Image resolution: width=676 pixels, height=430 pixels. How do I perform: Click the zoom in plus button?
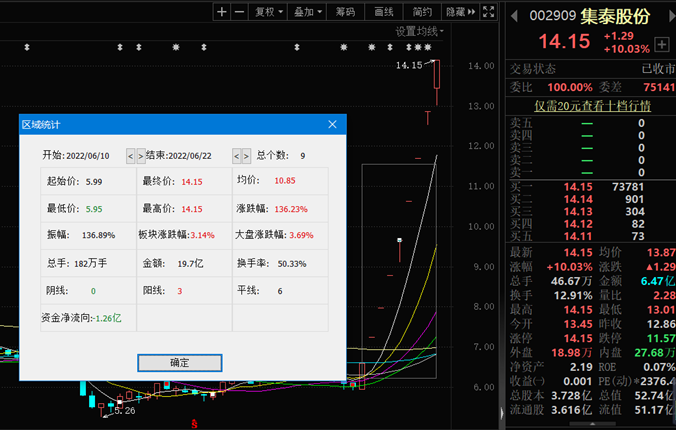pos(222,12)
